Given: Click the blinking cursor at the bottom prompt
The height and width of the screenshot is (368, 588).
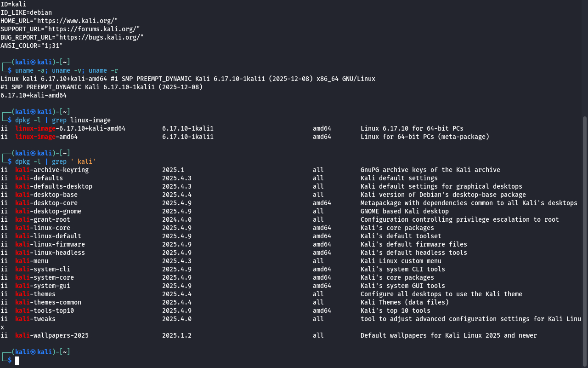Looking at the screenshot, I should tap(17, 361).
